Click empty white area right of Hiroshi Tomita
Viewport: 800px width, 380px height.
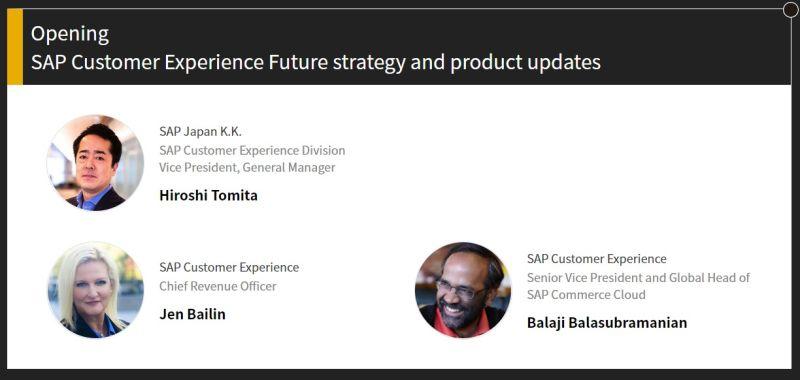(x=561, y=163)
